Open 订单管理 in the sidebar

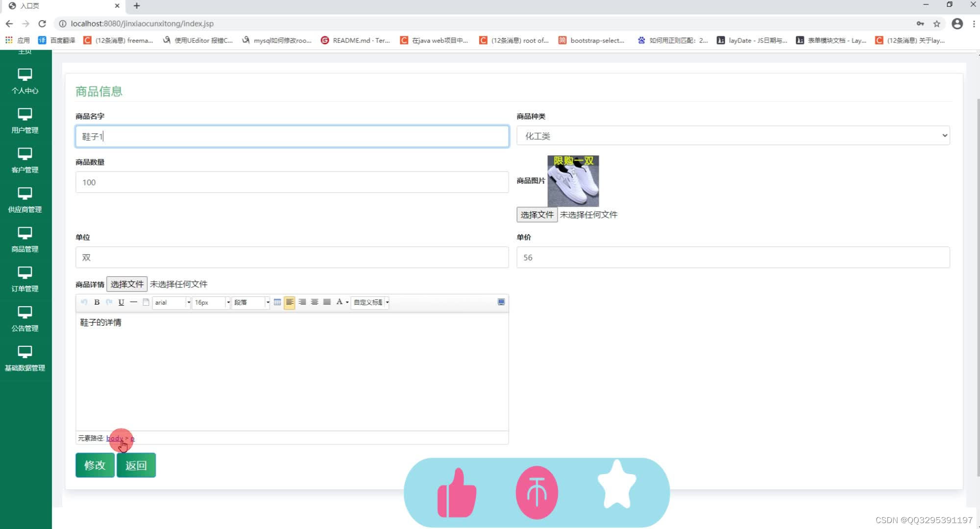(25, 280)
